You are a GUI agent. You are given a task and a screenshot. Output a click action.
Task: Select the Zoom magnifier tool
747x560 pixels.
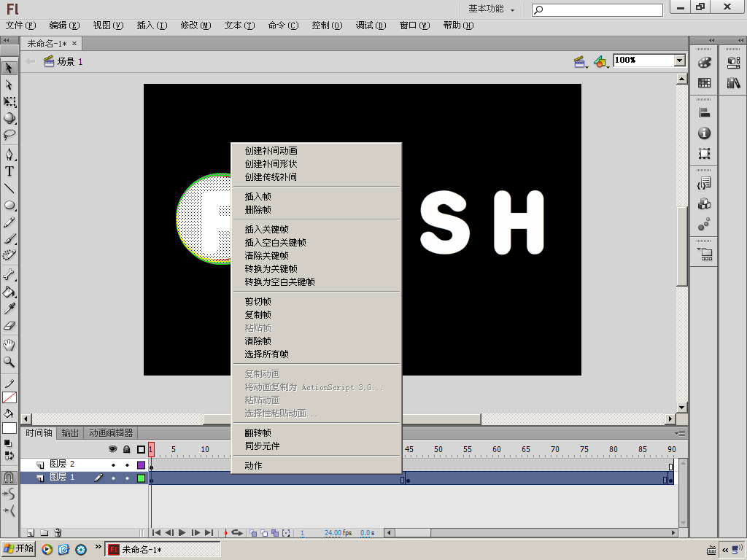[x=9, y=362]
